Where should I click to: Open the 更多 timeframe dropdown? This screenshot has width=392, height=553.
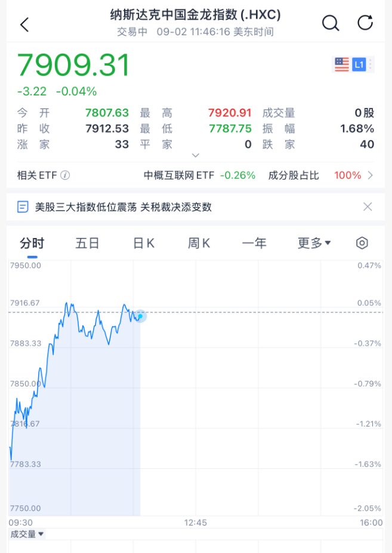pyautogui.click(x=314, y=243)
